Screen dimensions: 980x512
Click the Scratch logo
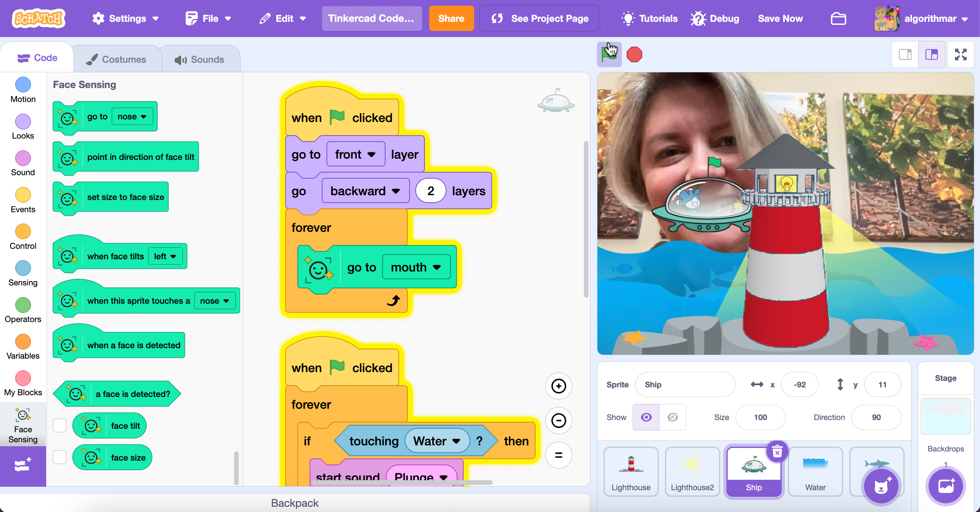[39, 18]
